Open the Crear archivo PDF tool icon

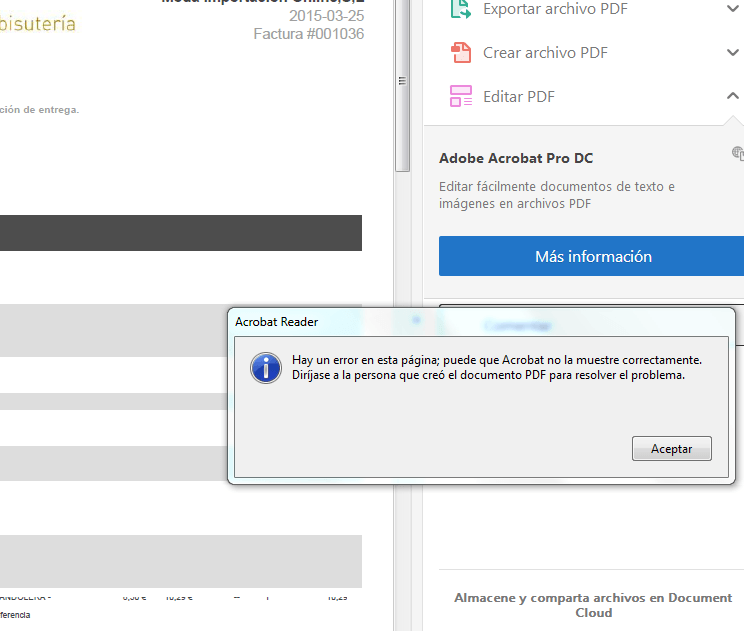point(461,53)
